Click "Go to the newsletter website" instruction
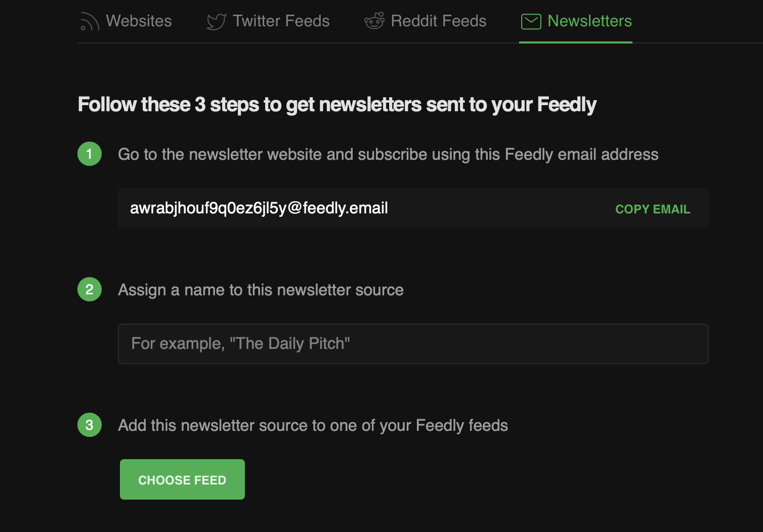The height and width of the screenshot is (532, 763). click(x=388, y=154)
